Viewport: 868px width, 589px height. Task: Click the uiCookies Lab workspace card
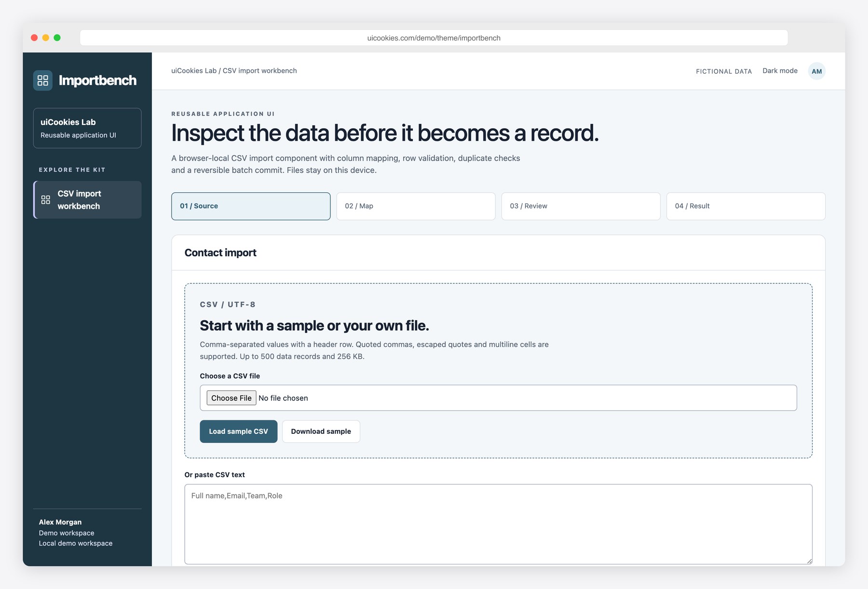[87, 128]
